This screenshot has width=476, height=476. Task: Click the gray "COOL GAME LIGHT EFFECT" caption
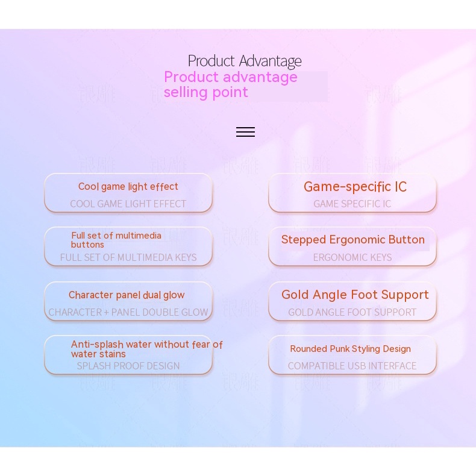[x=128, y=204]
